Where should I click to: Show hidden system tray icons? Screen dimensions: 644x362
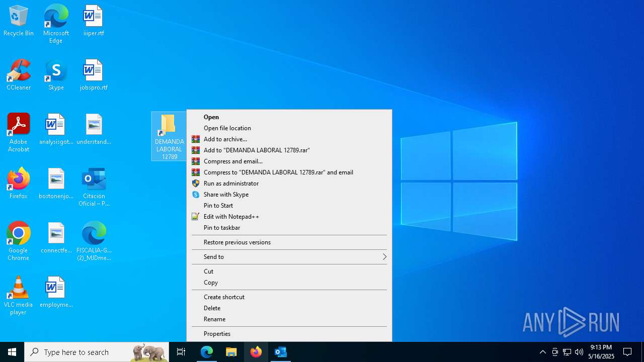coord(543,352)
